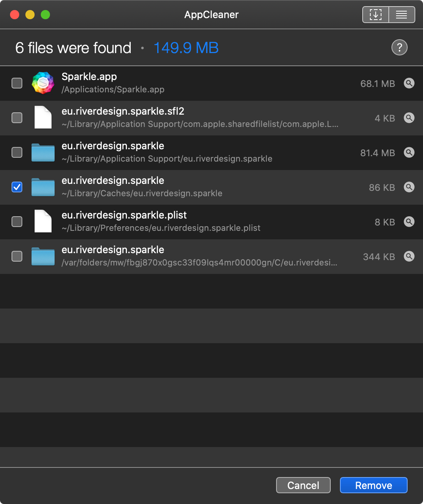
Task: Reveal eu.riverdesign.sparkle.plist via magnifier icon
Action: click(409, 222)
